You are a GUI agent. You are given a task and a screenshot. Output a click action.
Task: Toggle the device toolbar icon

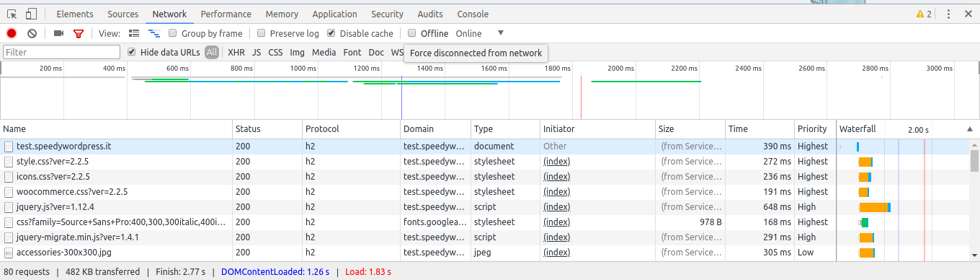[x=31, y=14]
